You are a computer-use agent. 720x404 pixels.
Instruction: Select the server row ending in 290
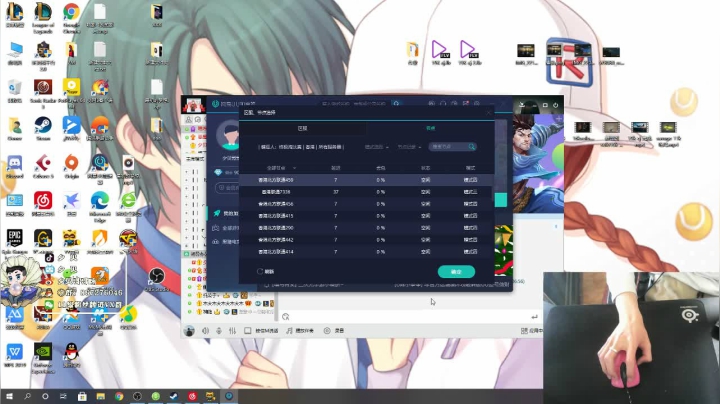pos(366,228)
